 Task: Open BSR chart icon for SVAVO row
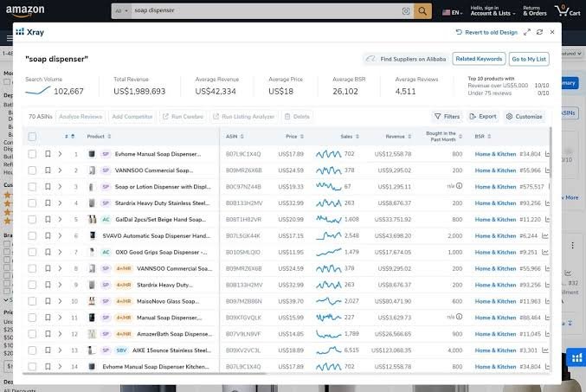point(545,235)
